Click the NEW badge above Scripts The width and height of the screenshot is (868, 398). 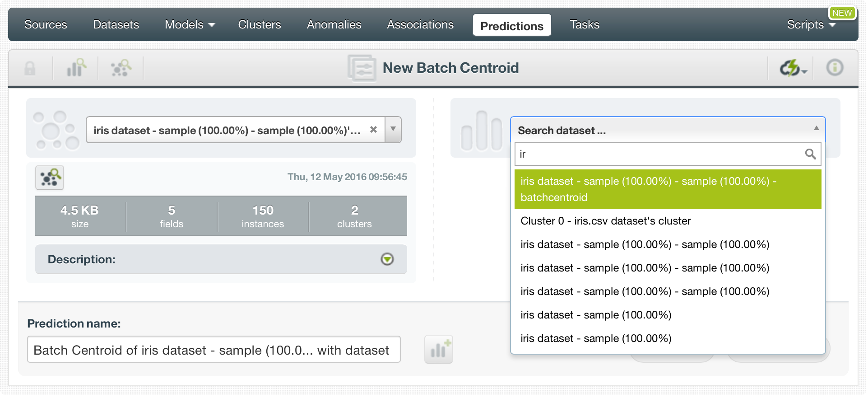[x=842, y=13]
